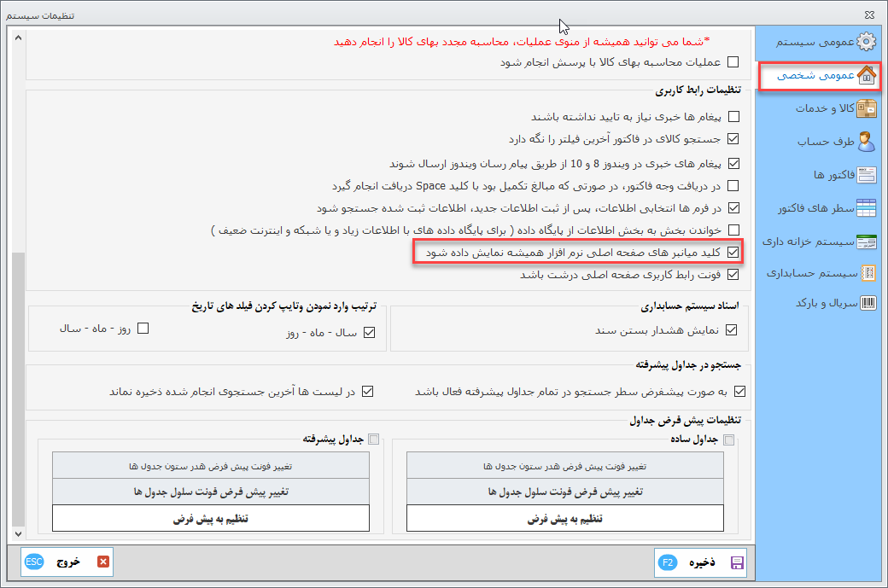Click the جستجو در جداول پیشرفته heading
Screen dimensions: 888x588
688,365
